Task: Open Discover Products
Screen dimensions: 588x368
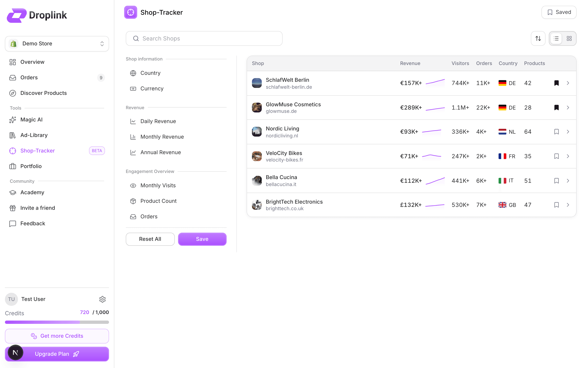Action: (x=57, y=93)
